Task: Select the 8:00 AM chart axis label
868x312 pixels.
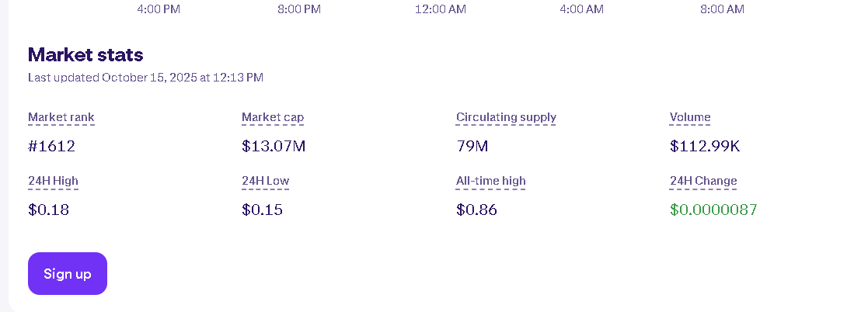Action: (x=722, y=9)
